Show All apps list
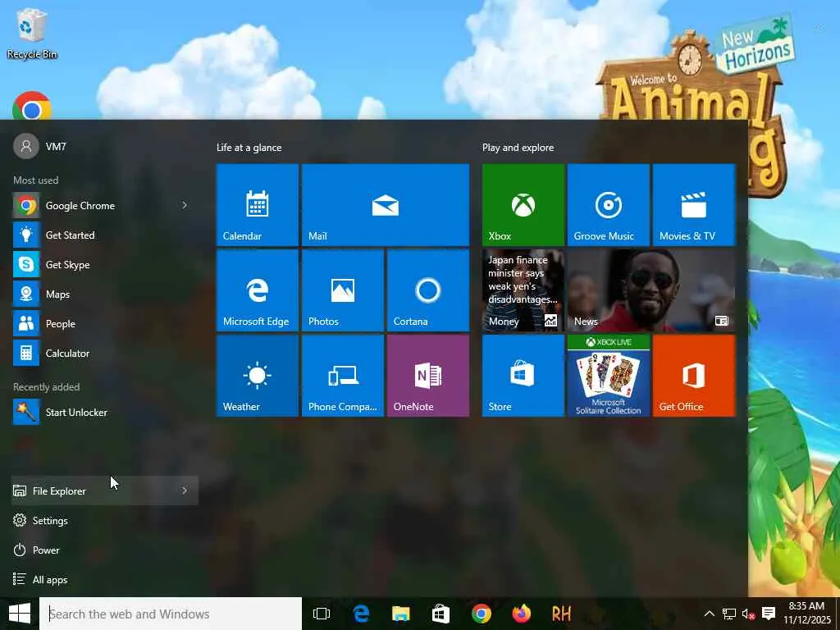 104,579
